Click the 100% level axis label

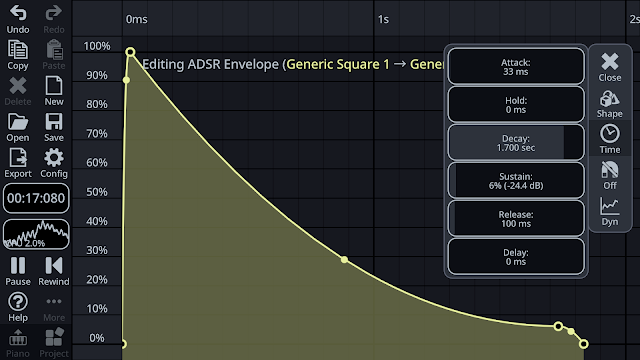(97, 46)
